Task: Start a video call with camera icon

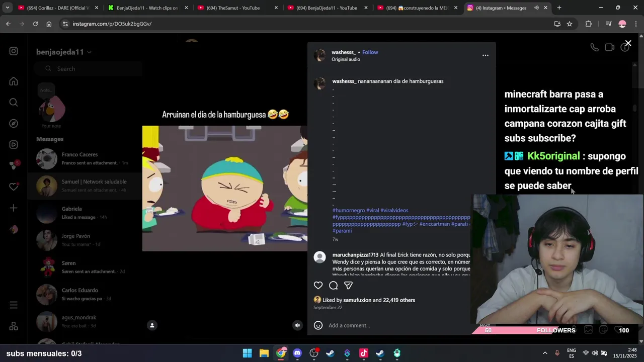Action: tap(610, 47)
